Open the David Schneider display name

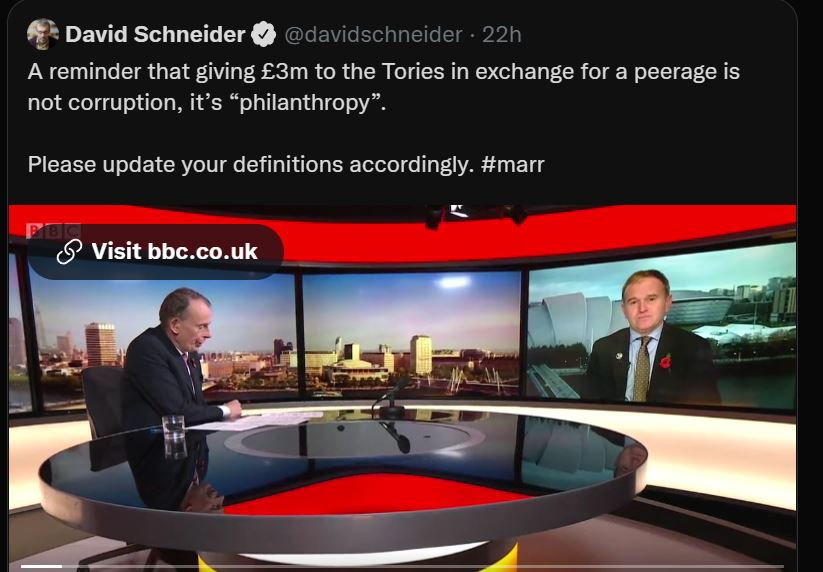pos(155,35)
